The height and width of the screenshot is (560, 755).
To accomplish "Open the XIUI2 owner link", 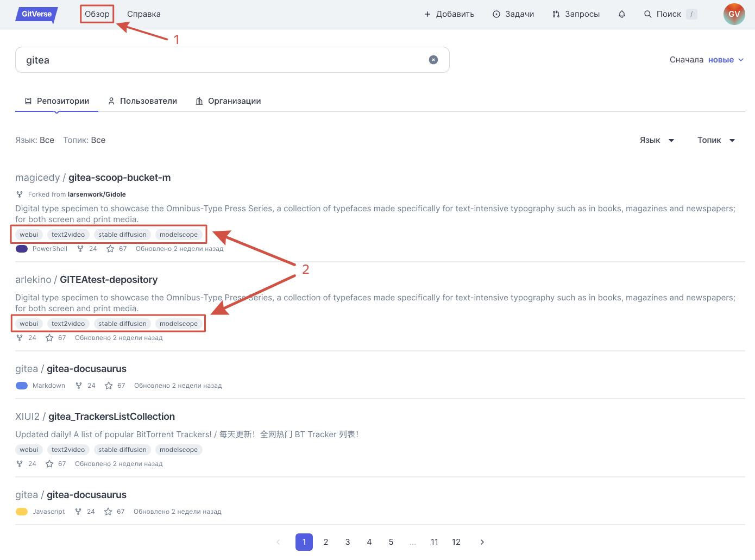I will point(27,417).
